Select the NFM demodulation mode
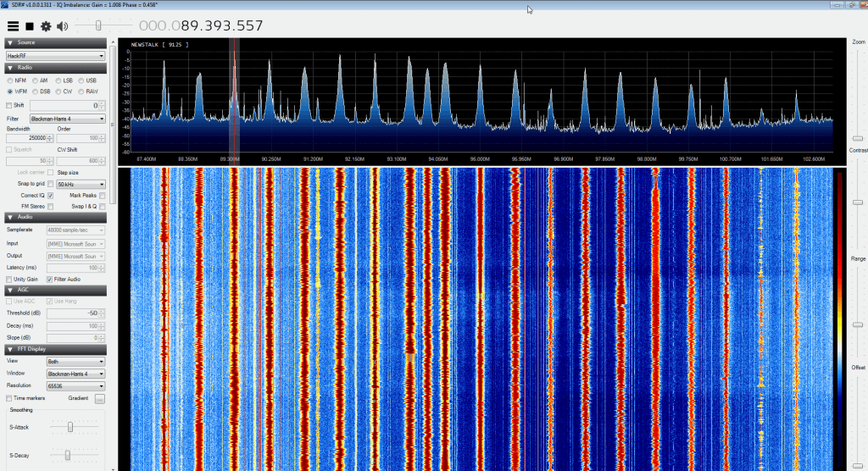The height and width of the screenshot is (471, 868). click(10, 80)
